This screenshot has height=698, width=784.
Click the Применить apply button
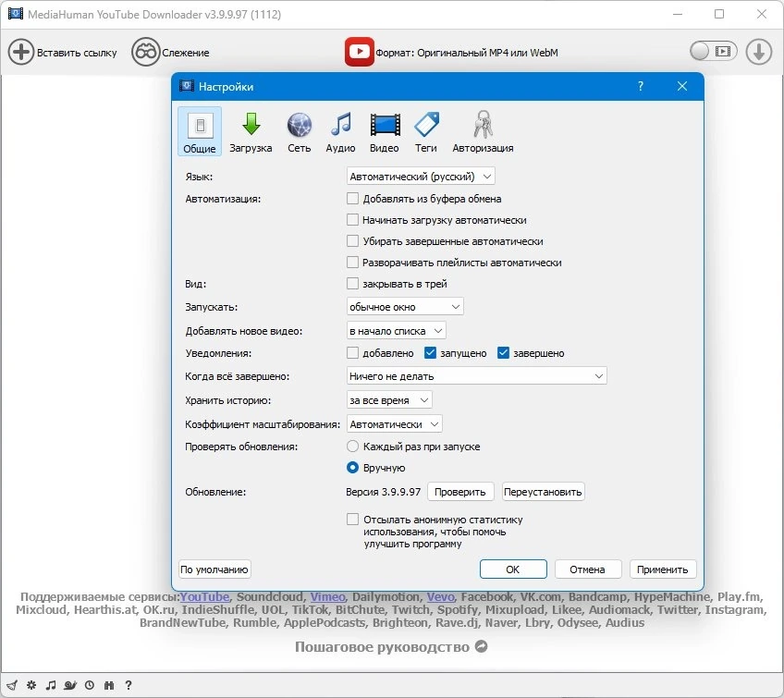[x=663, y=569]
